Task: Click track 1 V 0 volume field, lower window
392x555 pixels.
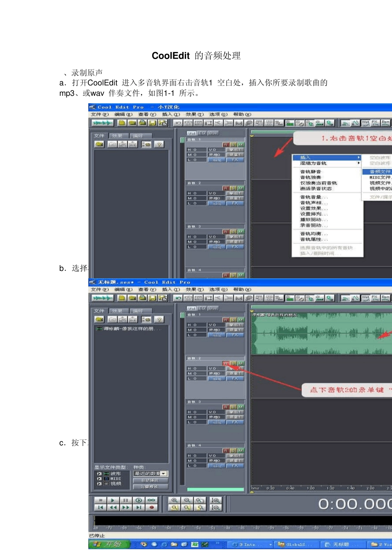Action: (216, 325)
